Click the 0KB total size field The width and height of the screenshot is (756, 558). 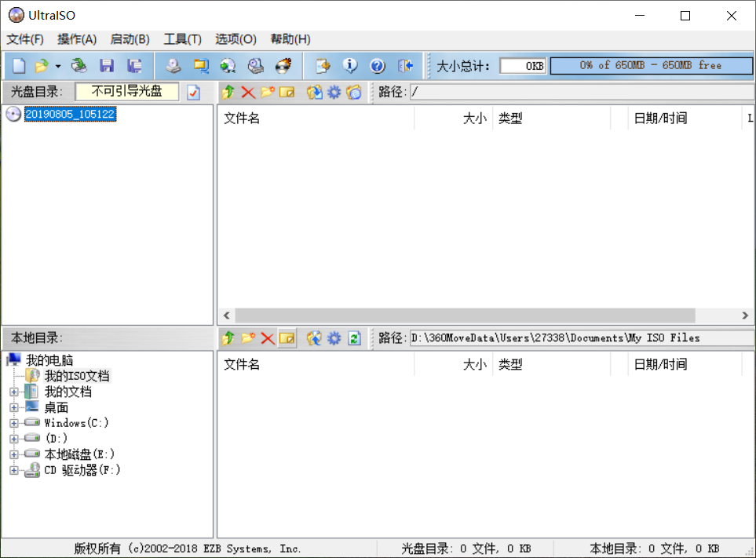523,66
